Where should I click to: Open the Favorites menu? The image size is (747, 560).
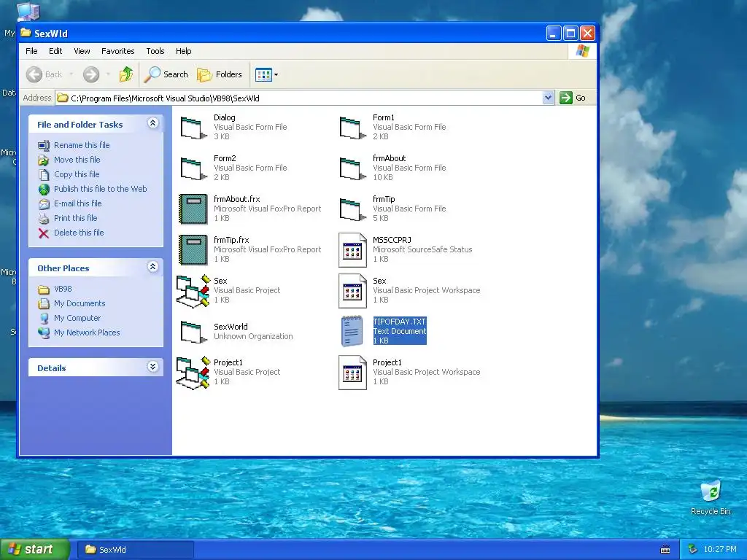(117, 51)
